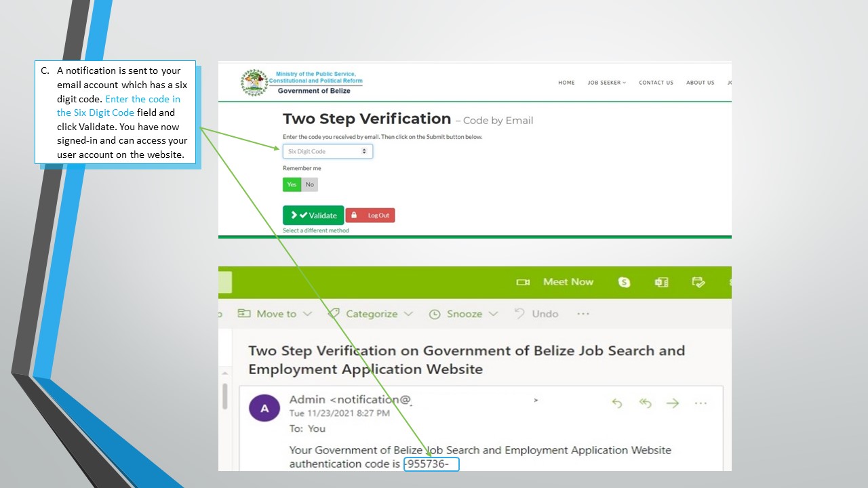The height and width of the screenshot is (488, 868).
Task: Click the Government of Belize crest logo
Action: click(x=254, y=82)
